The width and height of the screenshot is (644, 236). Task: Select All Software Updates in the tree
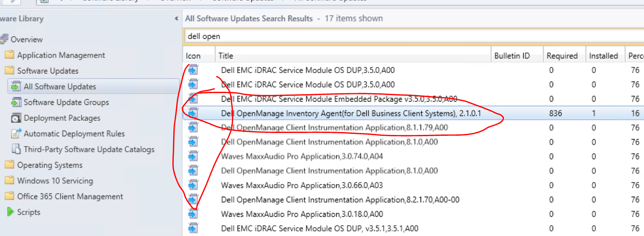(x=60, y=87)
